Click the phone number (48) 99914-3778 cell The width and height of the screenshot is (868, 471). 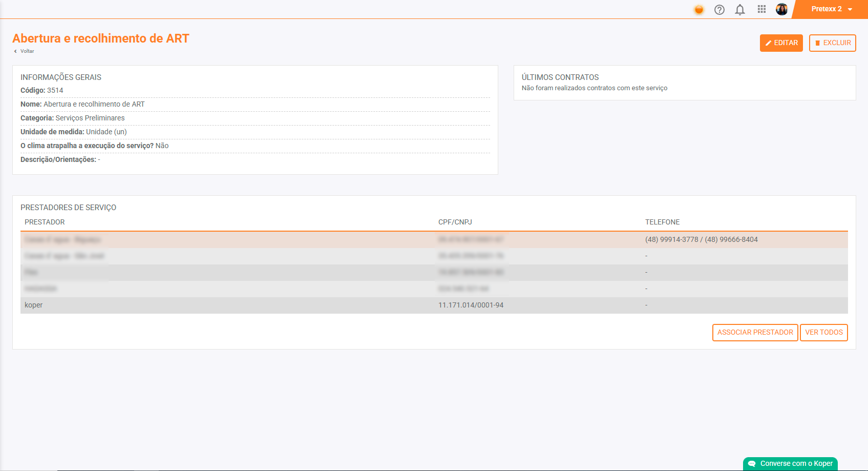[701, 240]
